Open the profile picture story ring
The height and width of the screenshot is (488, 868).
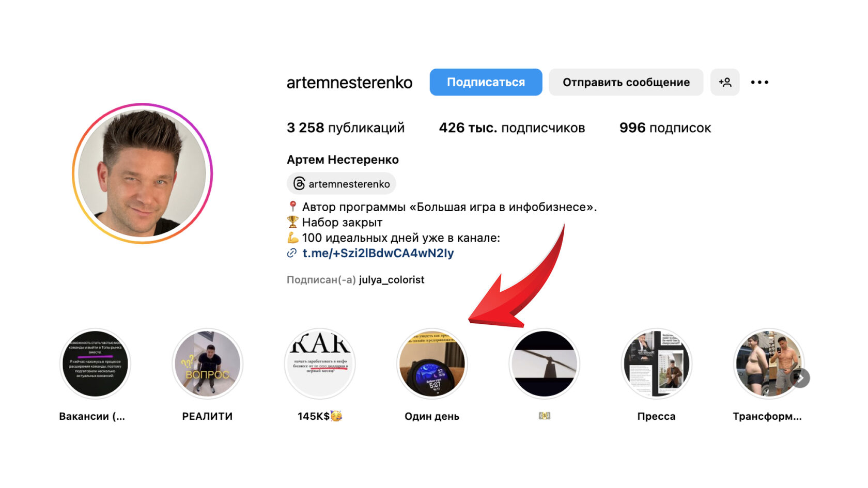(x=143, y=173)
